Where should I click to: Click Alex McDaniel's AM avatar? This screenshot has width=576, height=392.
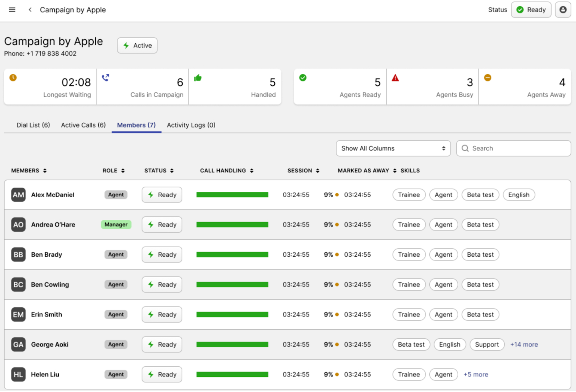(x=18, y=195)
